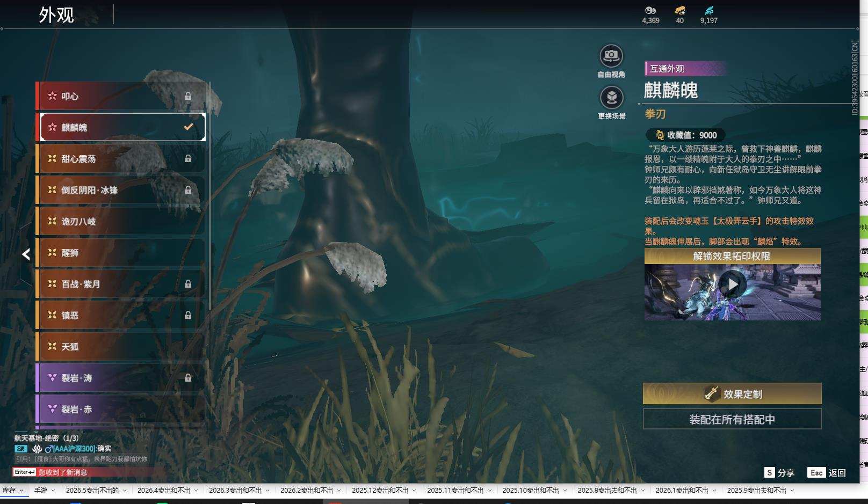Open the 您收到了新消息 notification
Screen dimensions: 868x504
coord(63,472)
